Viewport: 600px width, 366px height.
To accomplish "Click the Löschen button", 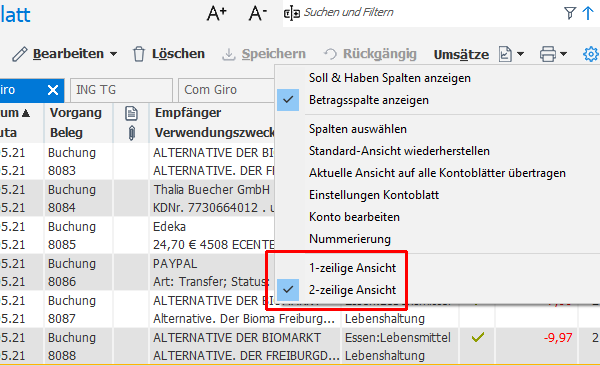I will 169,54.
